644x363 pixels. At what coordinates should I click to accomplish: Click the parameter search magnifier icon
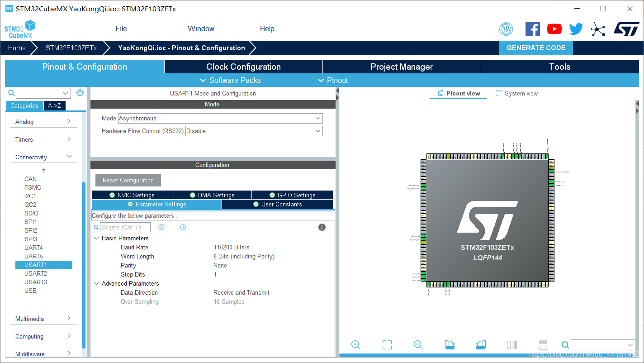click(96, 227)
